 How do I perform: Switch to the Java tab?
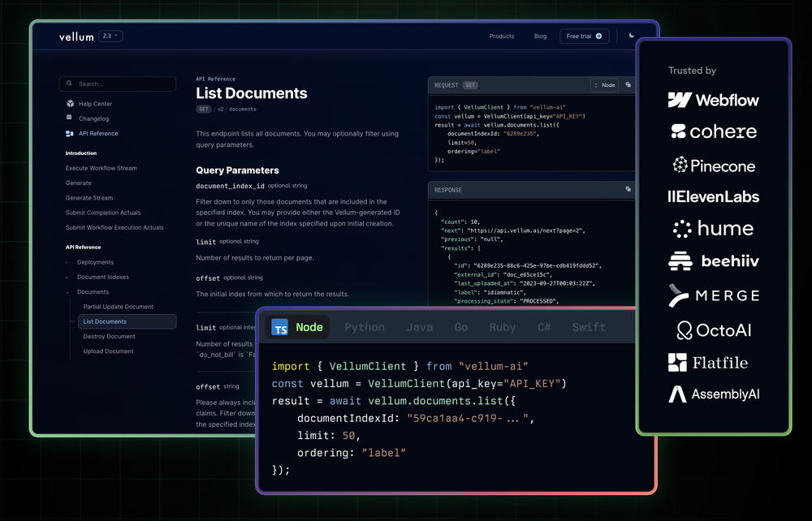pyautogui.click(x=420, y=327)
